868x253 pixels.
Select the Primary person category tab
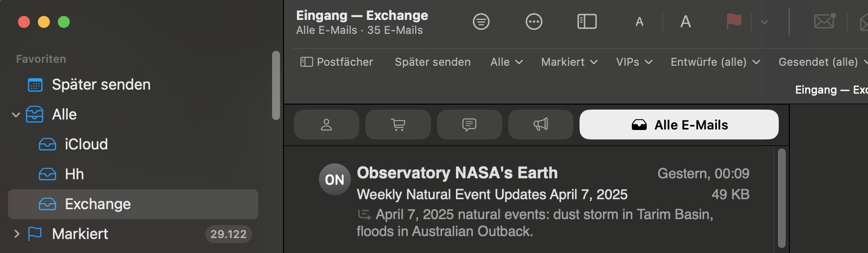click(326, 125)
